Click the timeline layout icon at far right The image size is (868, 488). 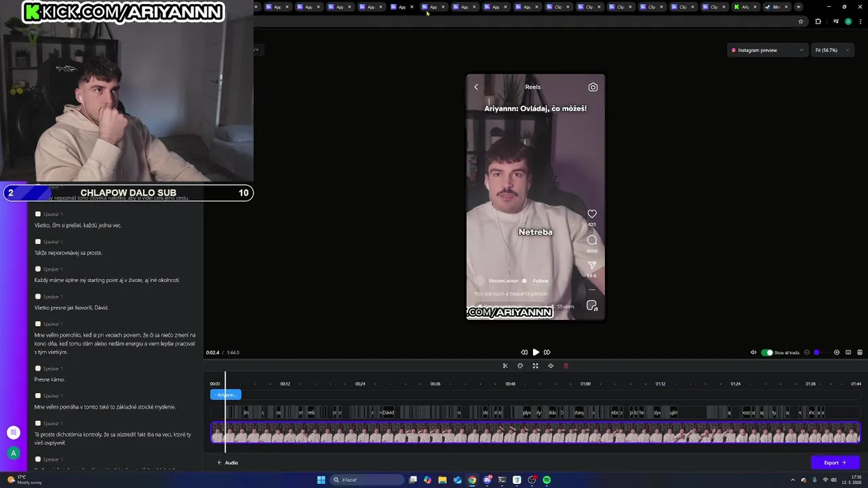click(x=860, y=352)
